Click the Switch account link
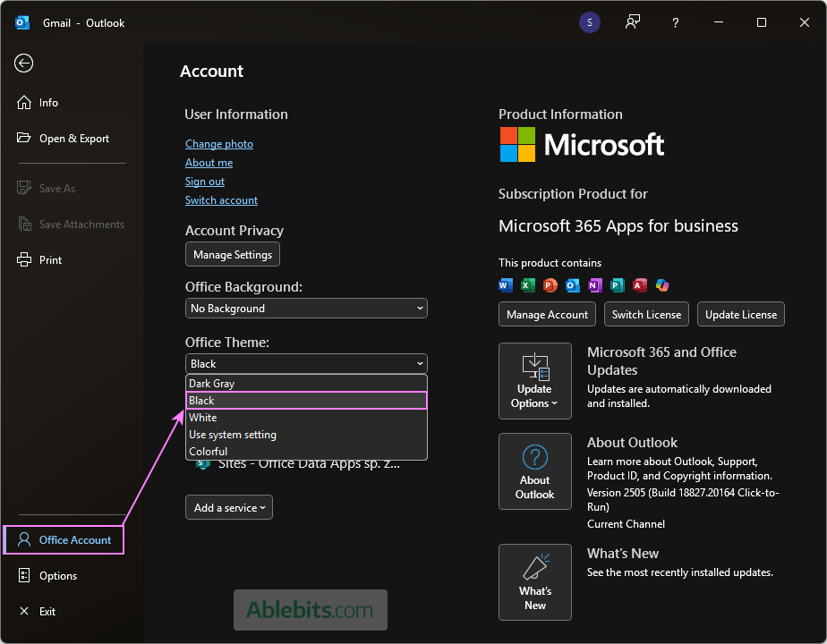 tap(222, 200)
